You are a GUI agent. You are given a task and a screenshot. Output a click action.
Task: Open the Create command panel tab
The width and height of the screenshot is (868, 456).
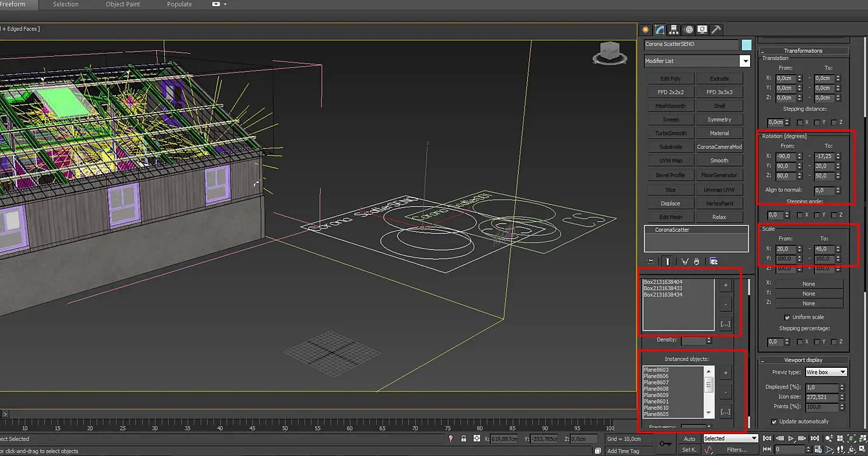[646, 30]
